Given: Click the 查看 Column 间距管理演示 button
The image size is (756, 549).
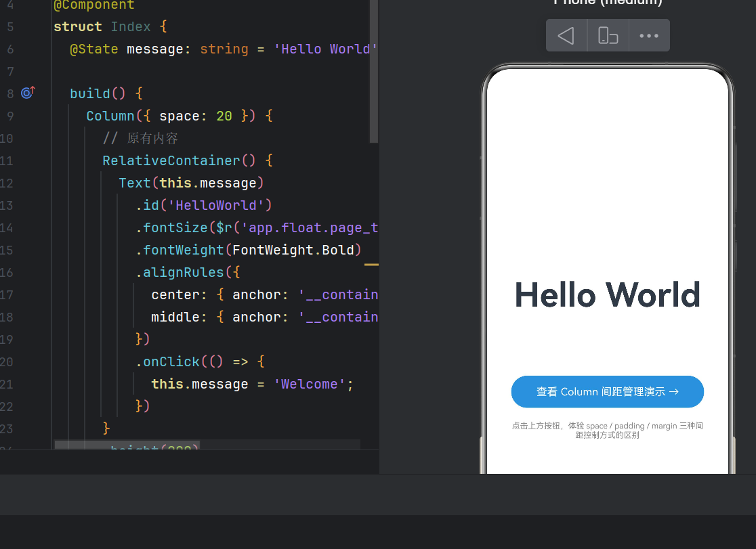Looking at the screenshot, I should [608, 391].
